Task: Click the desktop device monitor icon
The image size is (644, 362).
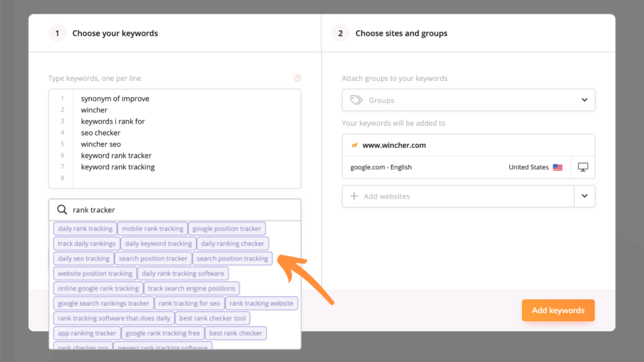Action: pos(583,167)
